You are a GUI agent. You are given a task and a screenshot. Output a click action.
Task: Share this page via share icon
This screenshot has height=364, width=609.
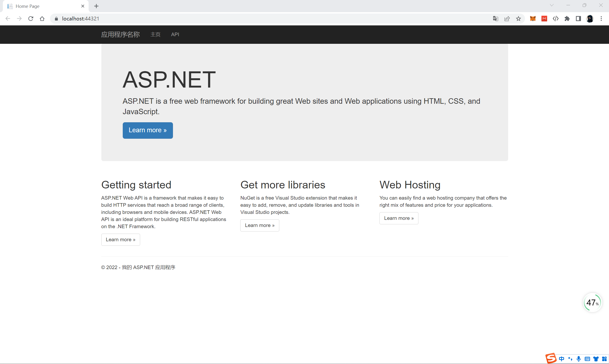[507, 19]
